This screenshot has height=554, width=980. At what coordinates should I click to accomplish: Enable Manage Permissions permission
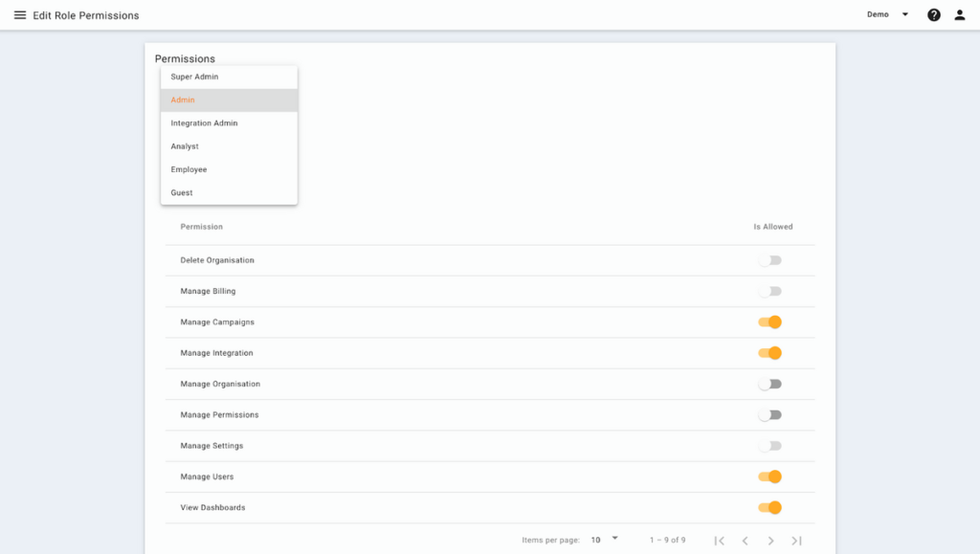(x=770, y=414)
